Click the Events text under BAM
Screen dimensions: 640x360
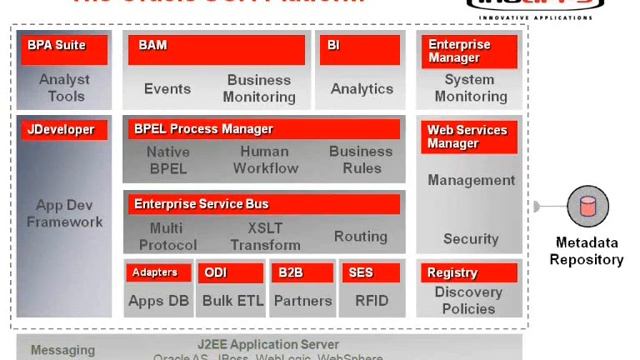(167, 89)
